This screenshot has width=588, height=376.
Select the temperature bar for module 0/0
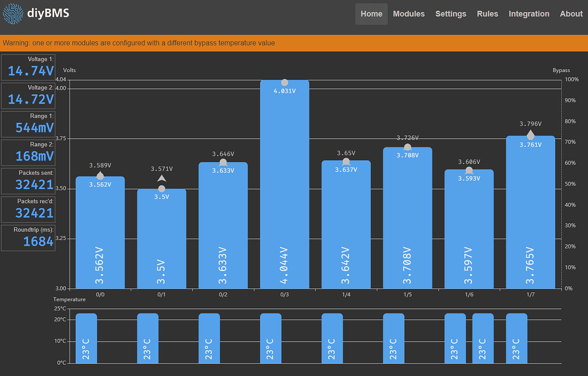pyautogui.click(x=86, y=339)
